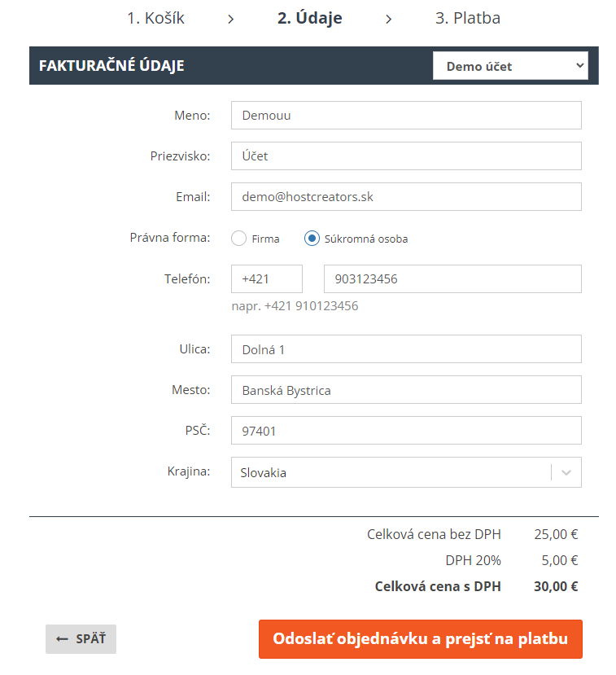Click into the Meno input field
Image resolution: width=616 pixels, height=675 pixels.
click(x=406, y=116)
